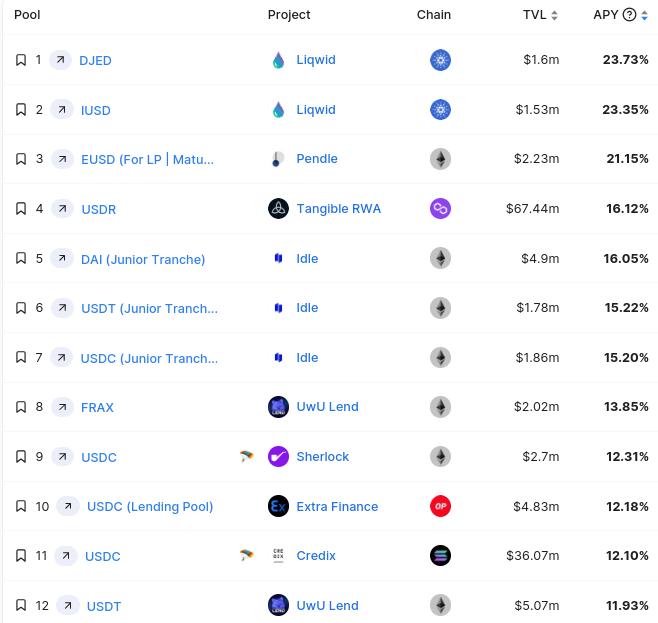Open the USDC (Lending Pool) link

[150, 506]
